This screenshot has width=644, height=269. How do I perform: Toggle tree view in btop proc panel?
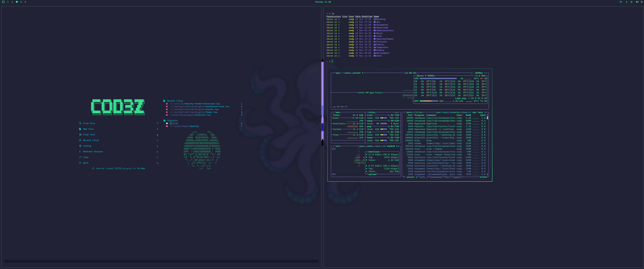click(464, 112)
